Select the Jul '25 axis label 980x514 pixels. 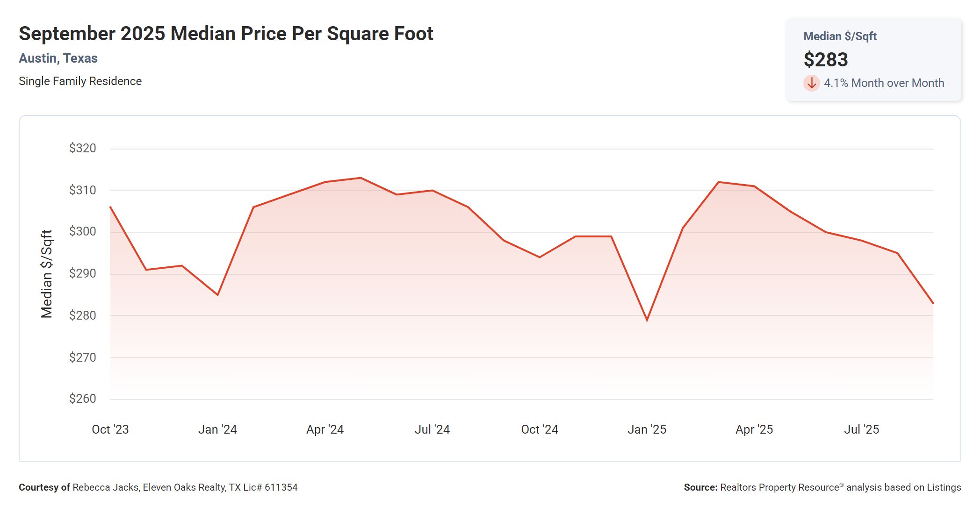861,429
